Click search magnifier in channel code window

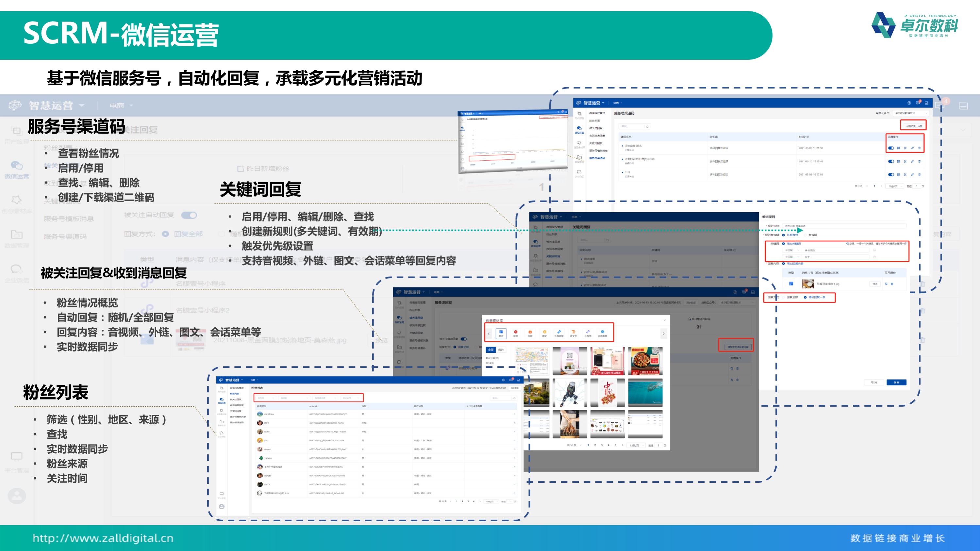point(647,126)
